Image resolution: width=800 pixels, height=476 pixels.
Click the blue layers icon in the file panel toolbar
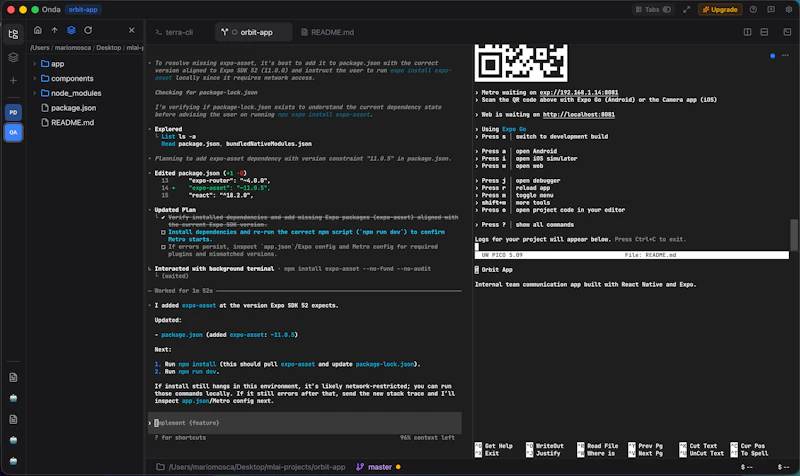[71, 30]
